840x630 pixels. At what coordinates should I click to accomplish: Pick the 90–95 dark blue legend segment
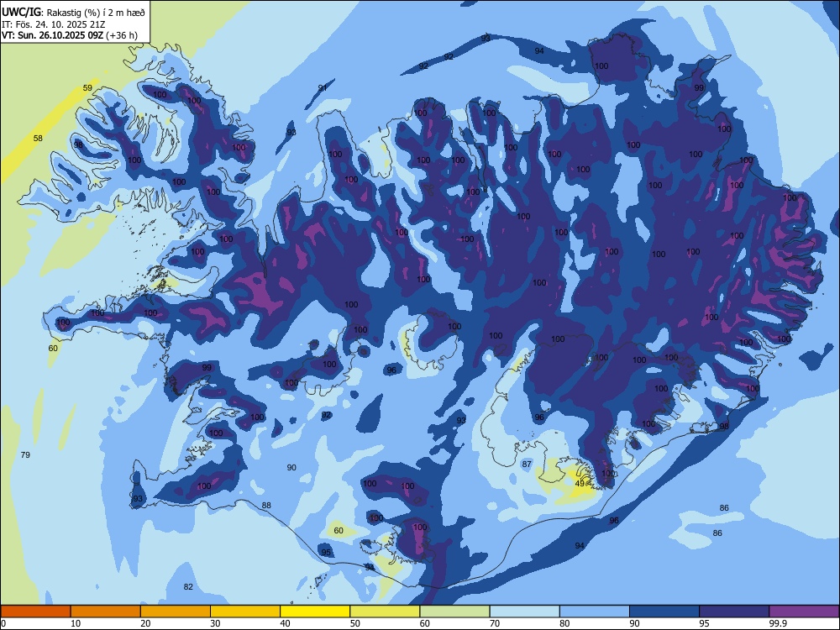pos(664,612)
